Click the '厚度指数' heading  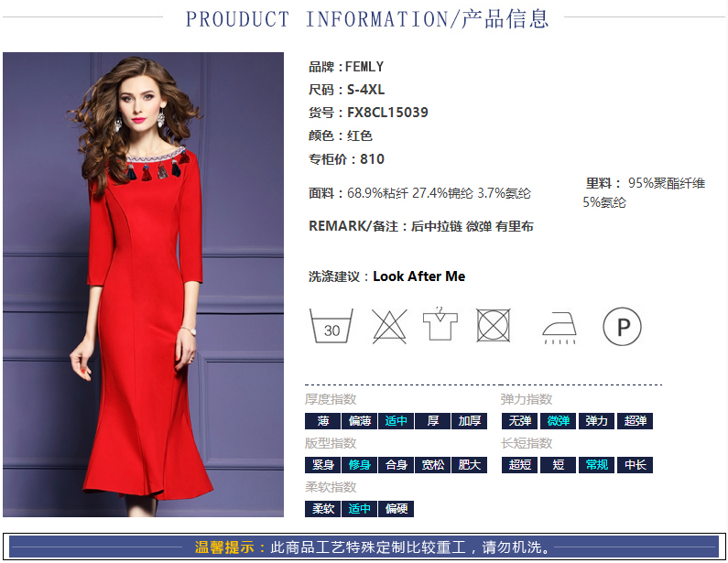[331, 399]
